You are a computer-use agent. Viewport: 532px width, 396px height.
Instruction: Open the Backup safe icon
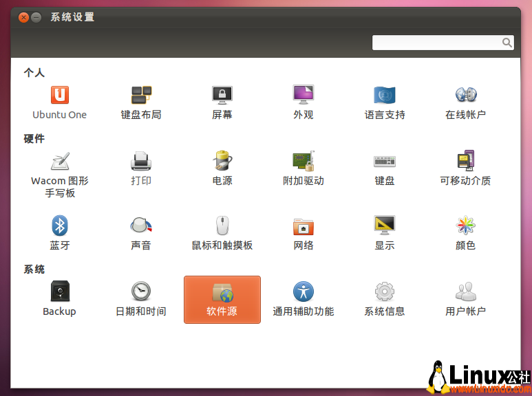click(60, 291)
